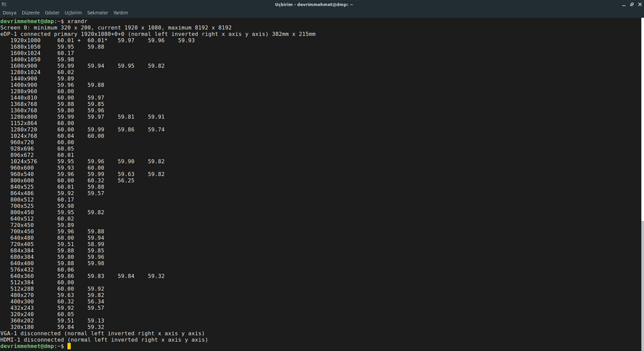Click the '60.01*' active refresh rate
644x351 pixels.
tap(97, 40)
